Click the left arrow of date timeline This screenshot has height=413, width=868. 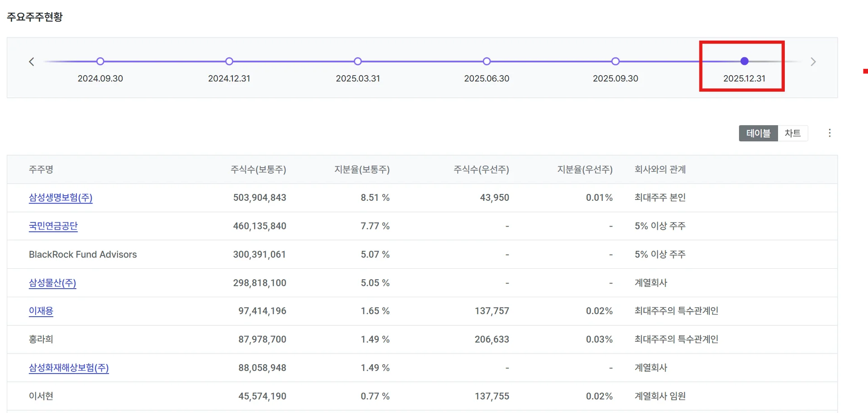tap(32, 62)
